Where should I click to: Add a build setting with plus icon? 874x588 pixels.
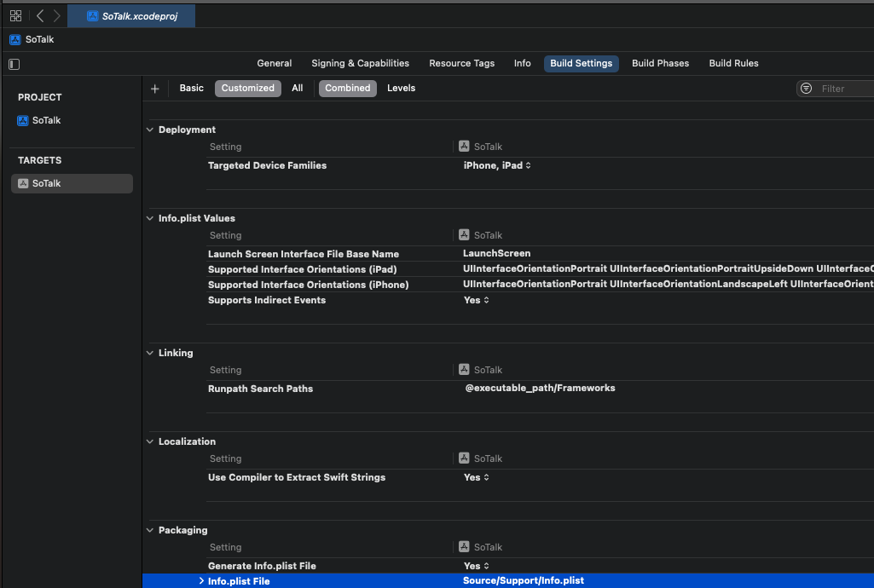(x=155, y=89)
